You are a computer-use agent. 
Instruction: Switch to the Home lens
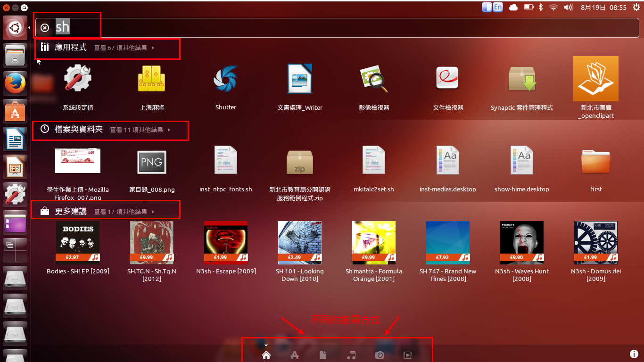tap(266, 355)
